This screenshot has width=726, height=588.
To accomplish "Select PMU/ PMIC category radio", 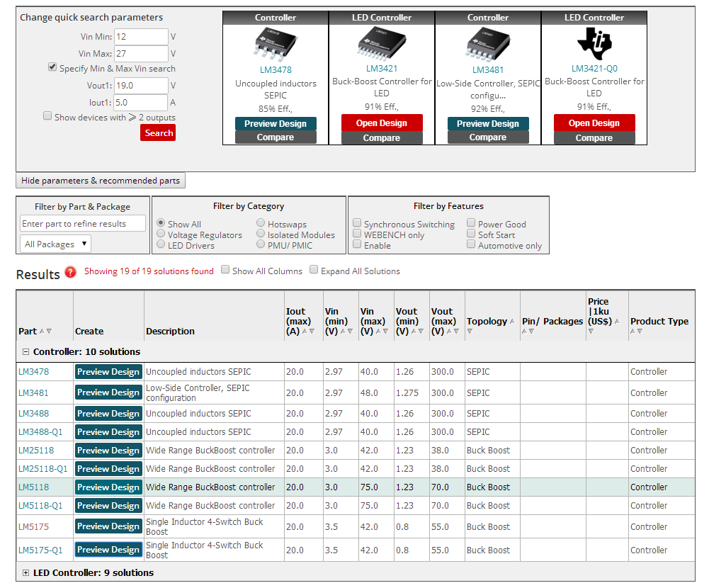I will [x=261, y=244].
